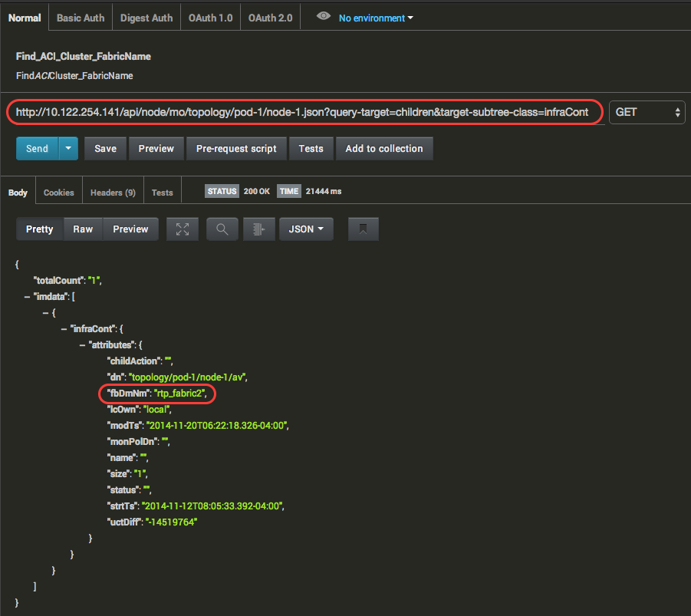This screenshot has width=691, height=616.
Task: Switch to Digest Auth tab
Action: point(146,18)
